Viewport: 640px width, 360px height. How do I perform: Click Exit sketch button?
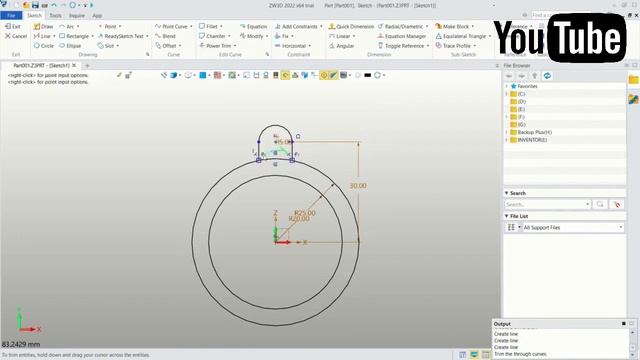(x=13, y=27)
